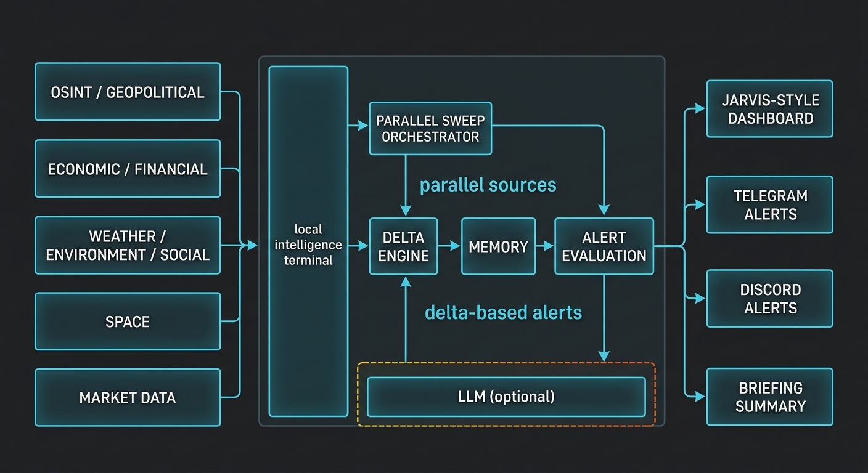The image size is (868, 473).
Task: Select the DELTA ENGINE node
Action: [x=403, y=246]
